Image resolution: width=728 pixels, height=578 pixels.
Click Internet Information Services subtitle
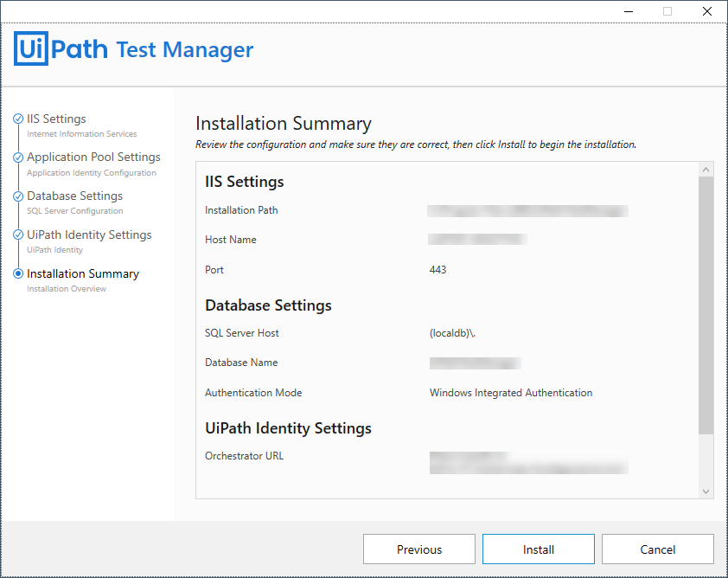pyautogui.click(x=82, y=134)
